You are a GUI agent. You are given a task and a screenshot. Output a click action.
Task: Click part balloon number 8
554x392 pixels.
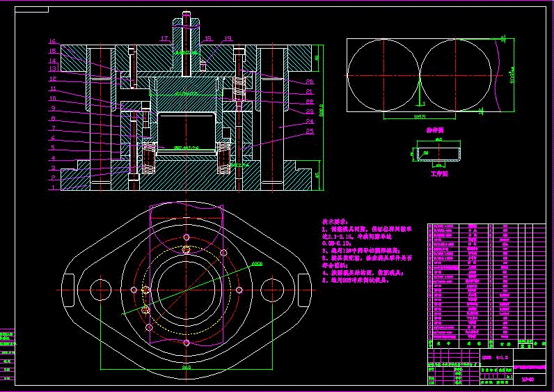point(53,118)
